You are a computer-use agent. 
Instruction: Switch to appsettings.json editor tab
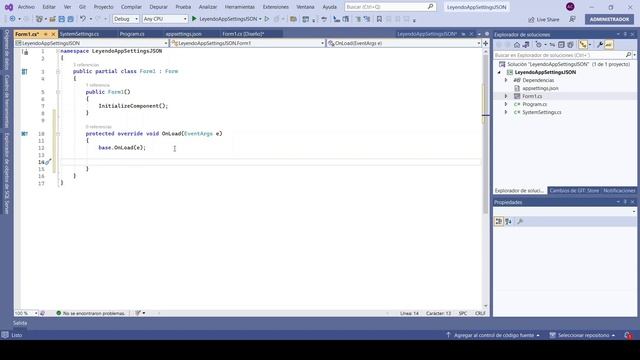183,34
